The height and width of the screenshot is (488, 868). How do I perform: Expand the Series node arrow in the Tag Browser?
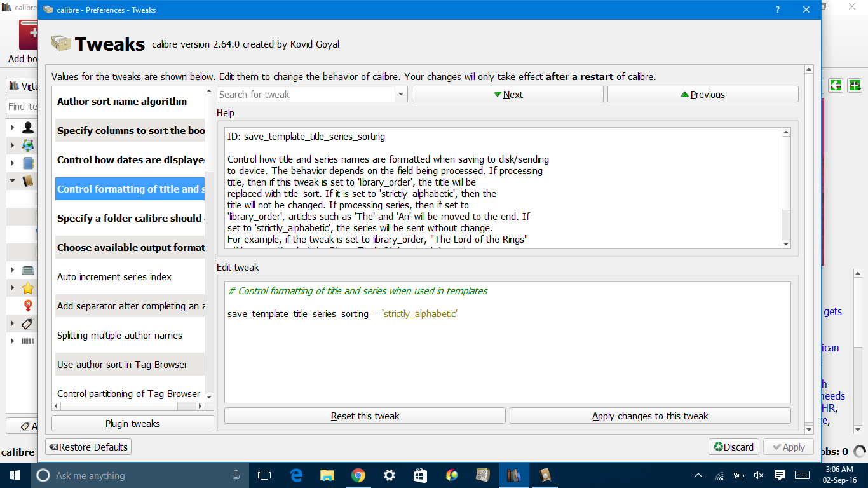click(12, 163)
